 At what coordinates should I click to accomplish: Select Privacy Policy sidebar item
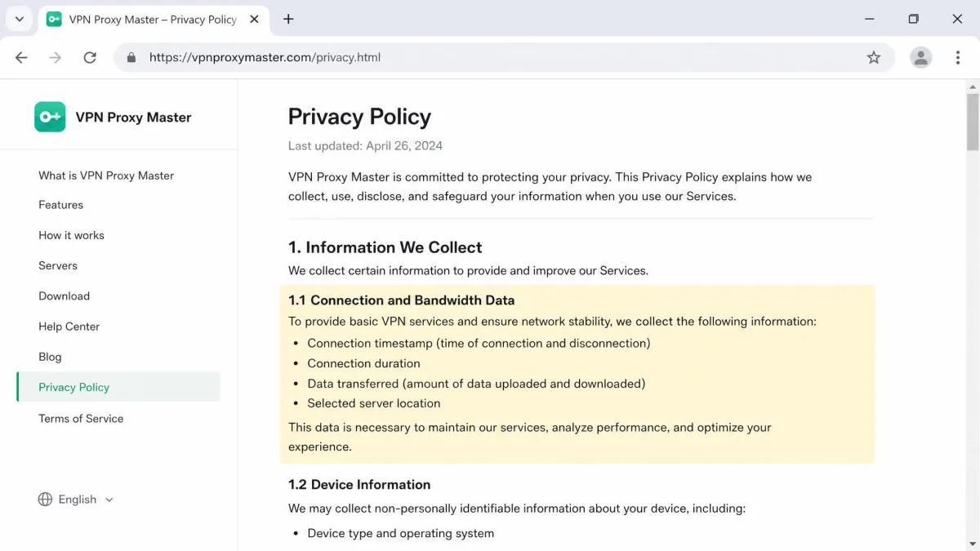118,387
